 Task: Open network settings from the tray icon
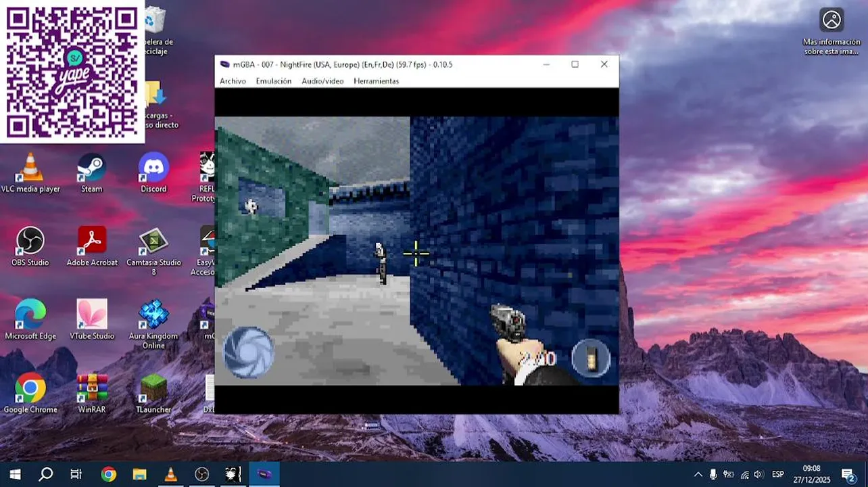point(744,474)
